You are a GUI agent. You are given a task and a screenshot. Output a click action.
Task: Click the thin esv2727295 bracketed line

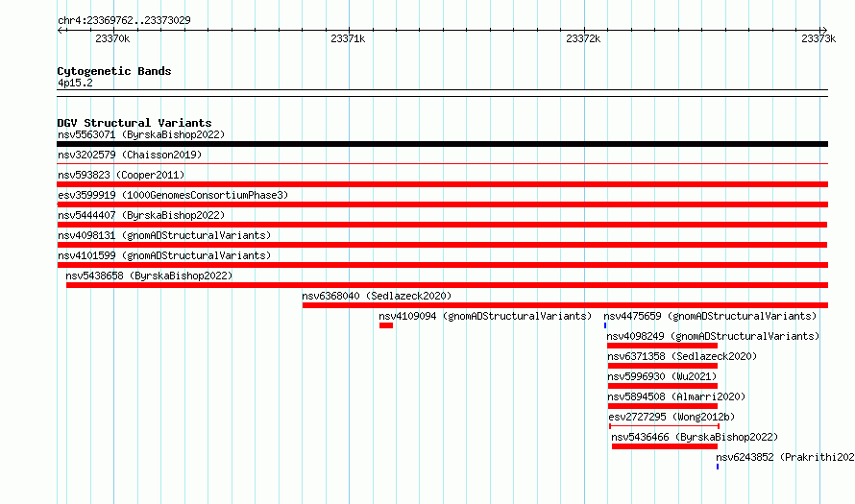tap(664, 426)
